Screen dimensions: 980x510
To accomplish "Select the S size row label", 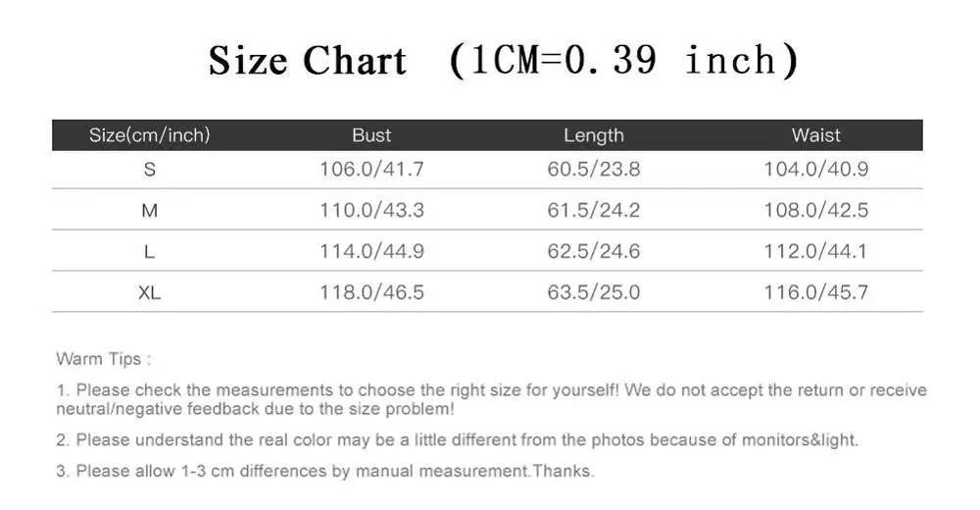I will 149,170.
